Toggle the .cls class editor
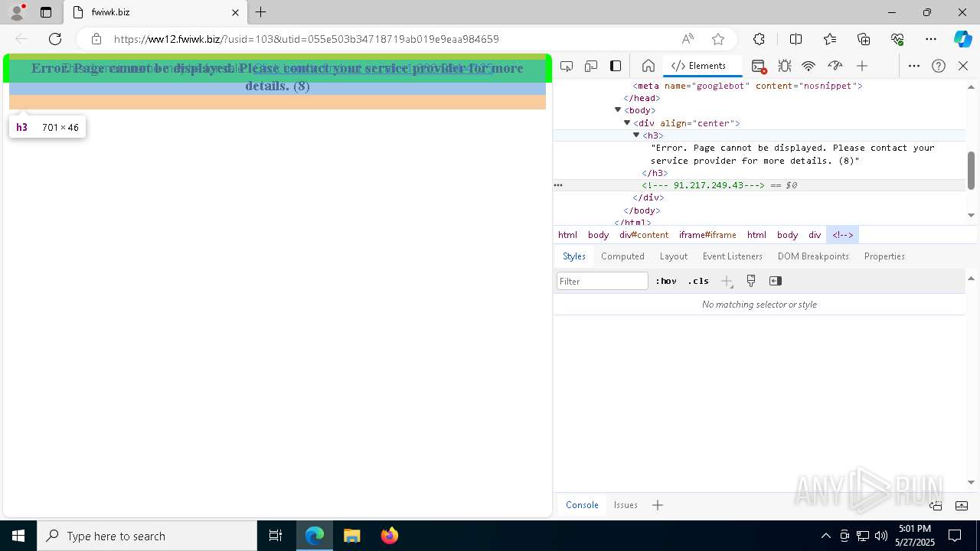Viewport: 980px width, 551px height. pos(698,281)
